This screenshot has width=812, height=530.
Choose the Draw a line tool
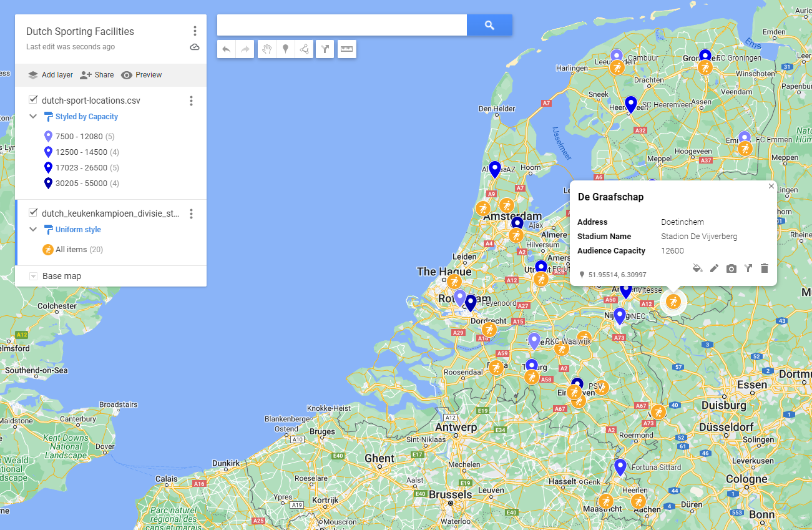(304, 49)
